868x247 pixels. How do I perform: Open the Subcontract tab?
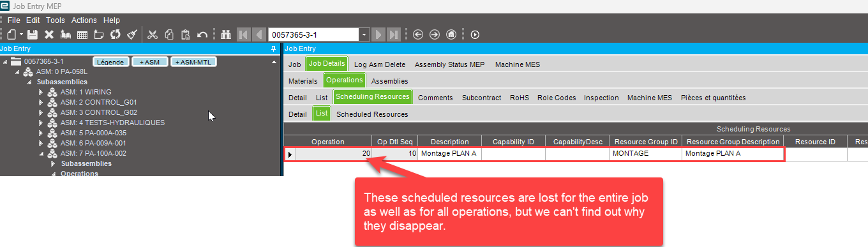(x=481, y=98)
